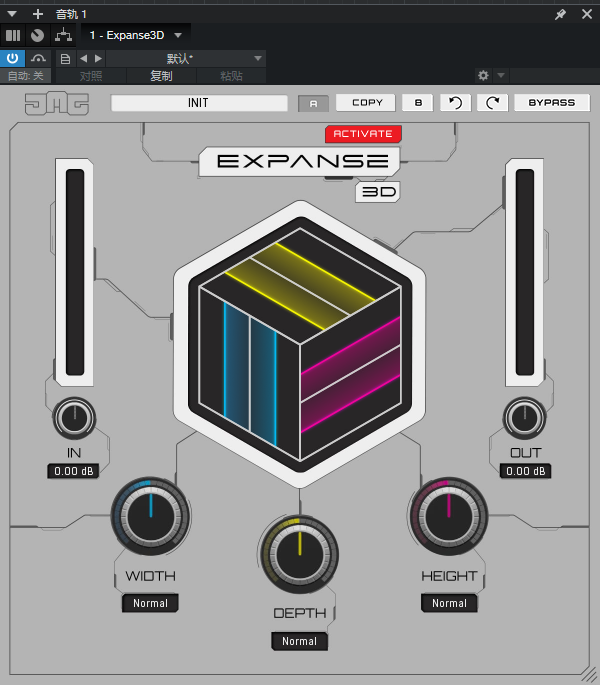
Task: Open the channel editor bars icon
Action: [x=13, y=35]
